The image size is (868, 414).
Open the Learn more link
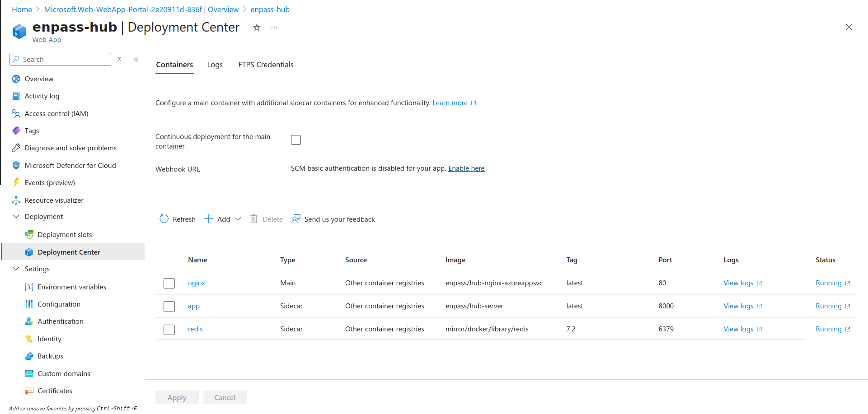coord(450,103)
